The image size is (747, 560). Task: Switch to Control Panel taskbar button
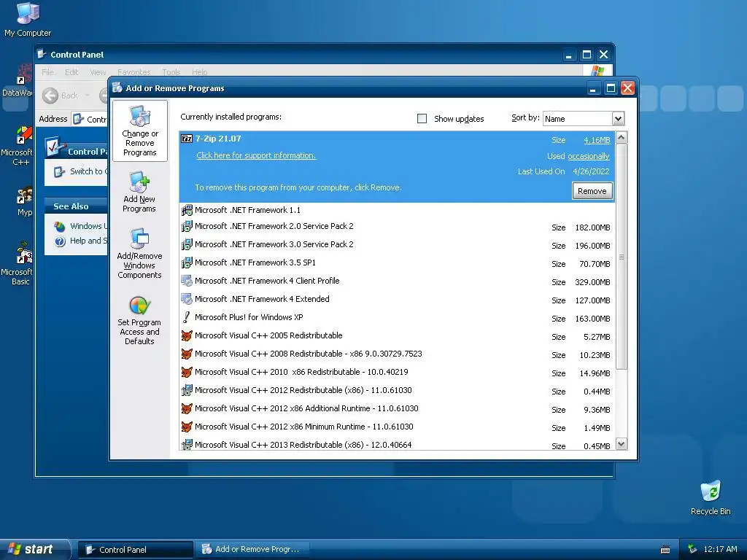[135, 550]
